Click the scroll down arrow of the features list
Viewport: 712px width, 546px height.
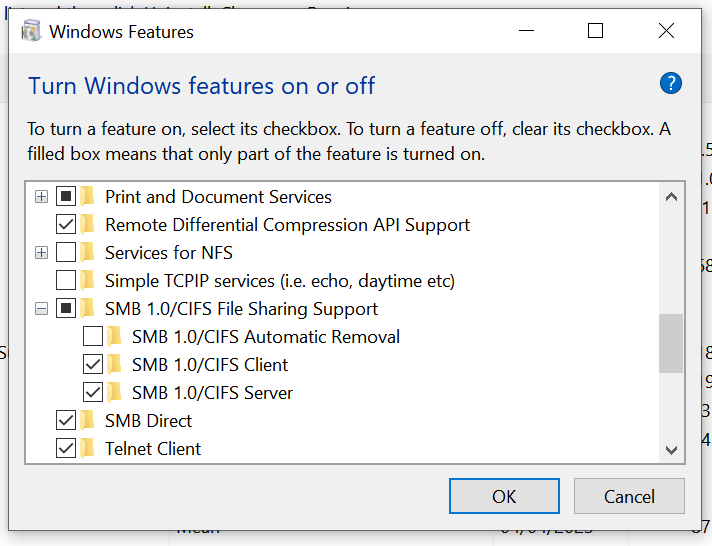click(671, 450)
